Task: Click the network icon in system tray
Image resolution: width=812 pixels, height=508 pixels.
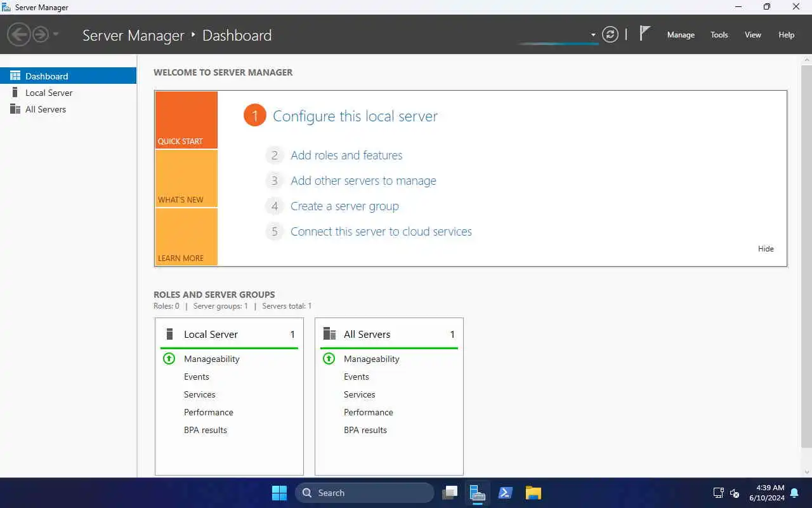Action: click(719, 493)
